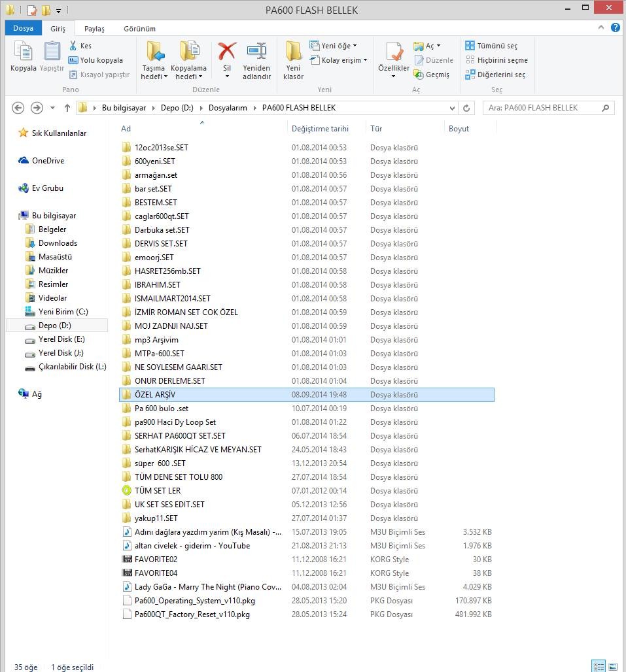
Task: Open the address bar history dropdown arrow
Action: [x=452, y=108]
